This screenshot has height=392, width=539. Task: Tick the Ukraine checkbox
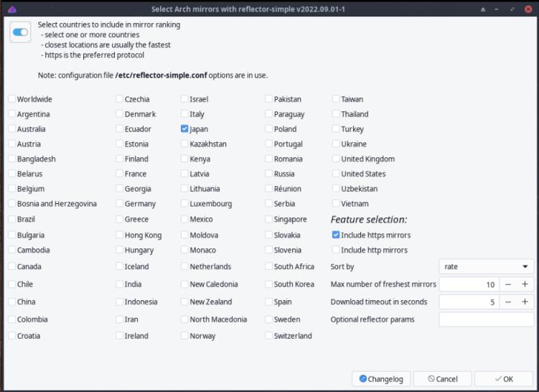(x=336, y=144)
